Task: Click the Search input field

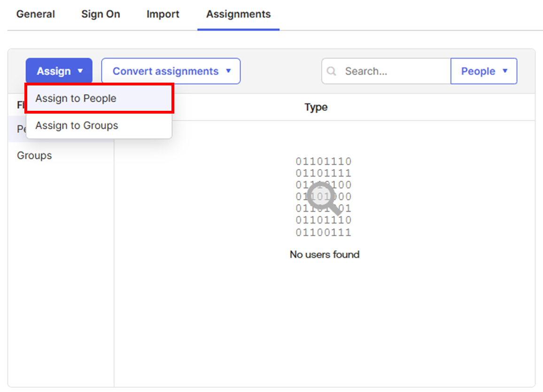Action: point(387,71)
